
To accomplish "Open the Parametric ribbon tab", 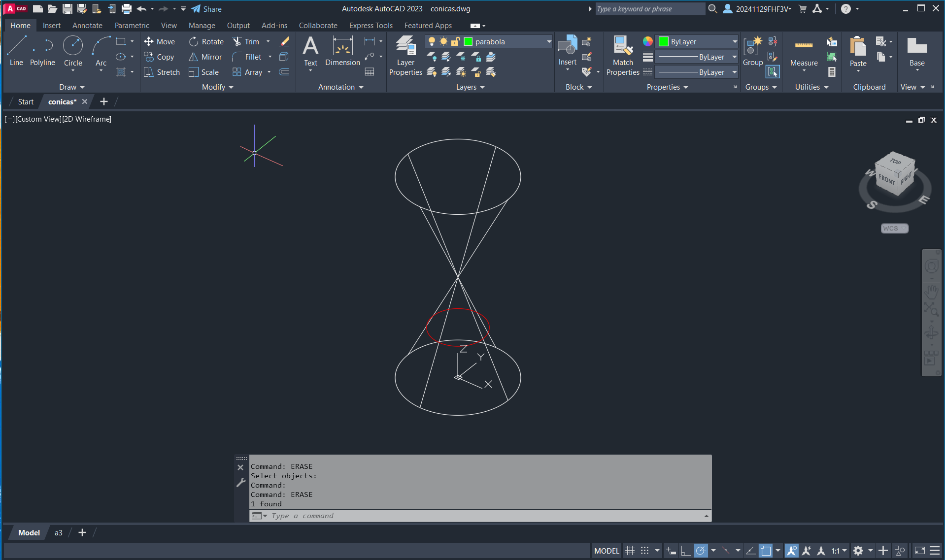I will click(132, 26).
